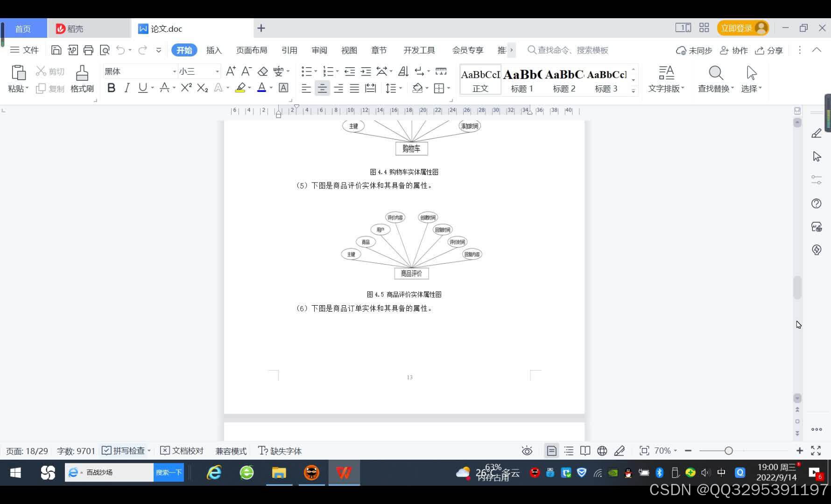Enter full screen with expand arrows icon
This screenshot has height=504, width=831.
coord(816,451)
